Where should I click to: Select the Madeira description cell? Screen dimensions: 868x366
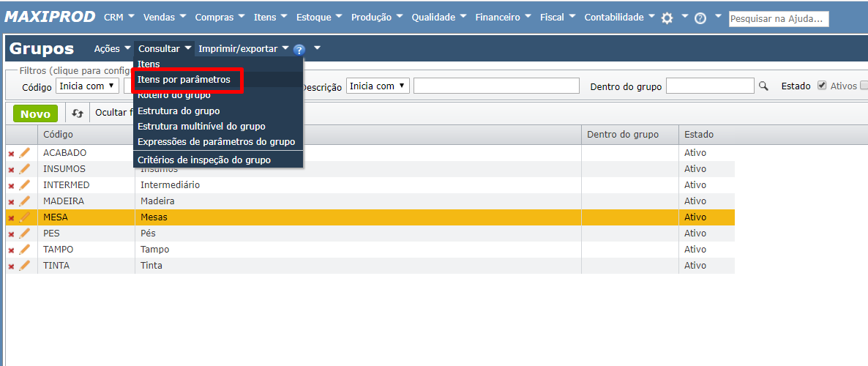pyautogui.click(x=358, y=201)
